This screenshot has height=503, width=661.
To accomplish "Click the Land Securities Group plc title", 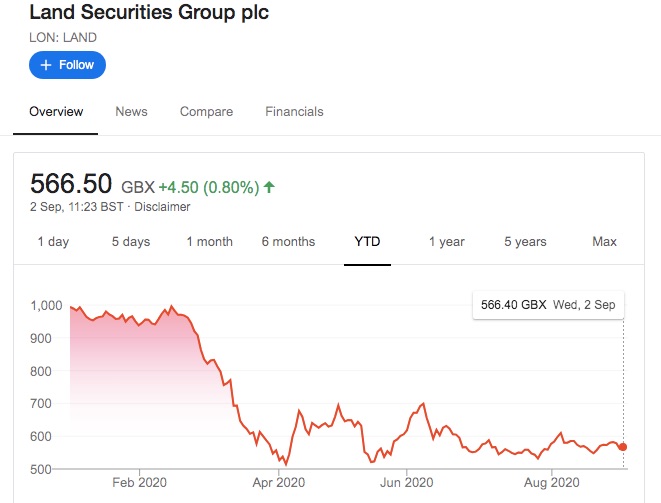I will tap(149, 12).
